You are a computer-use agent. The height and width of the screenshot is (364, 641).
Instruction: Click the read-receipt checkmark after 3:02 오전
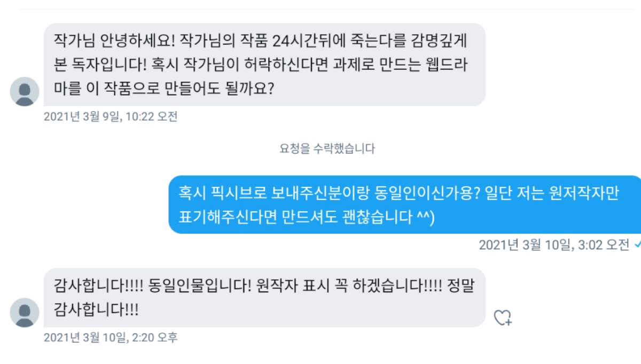click(x=638, y=245)
